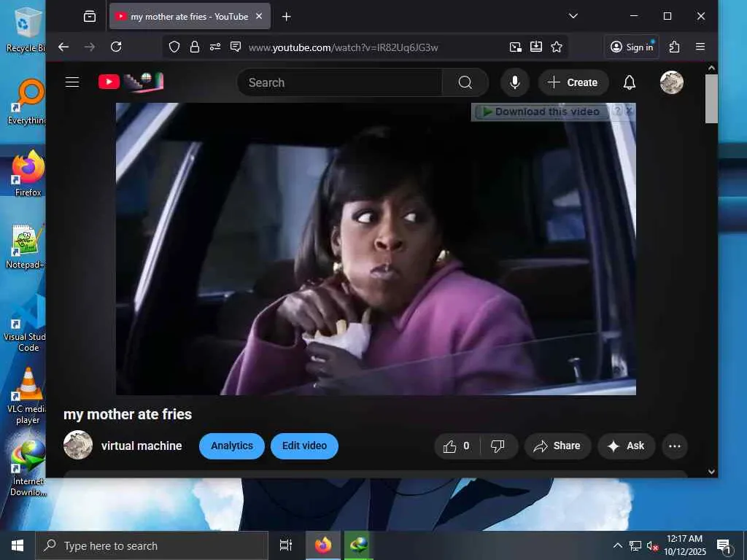Select the Firefox desktop shortcut
The height and width of the screenshot is (560, 747).
tap(28, 174)
